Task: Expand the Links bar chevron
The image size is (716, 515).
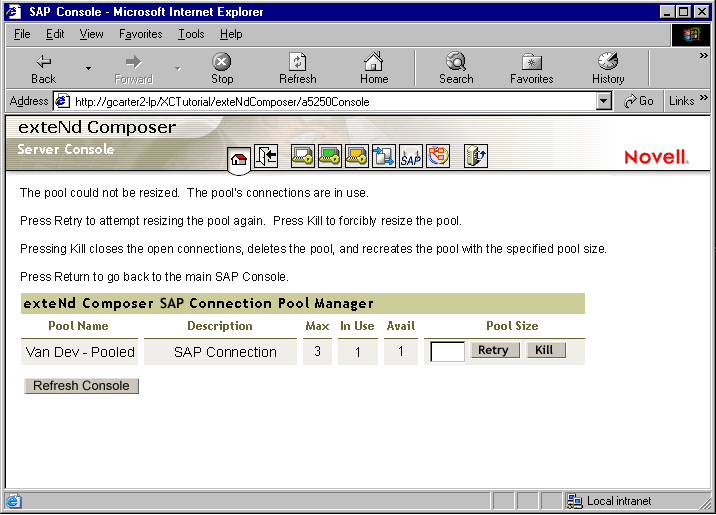Action: tap(704, 98)
